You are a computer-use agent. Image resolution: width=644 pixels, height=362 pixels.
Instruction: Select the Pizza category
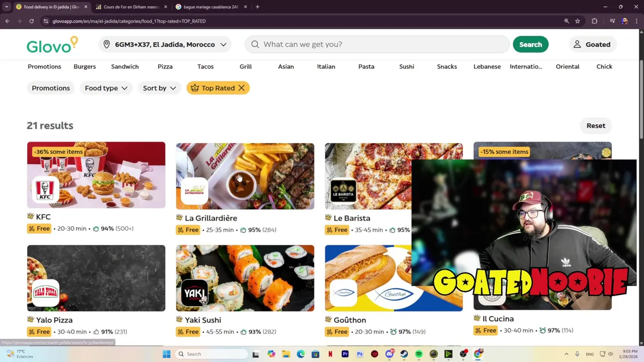click(x=165, y=66)
